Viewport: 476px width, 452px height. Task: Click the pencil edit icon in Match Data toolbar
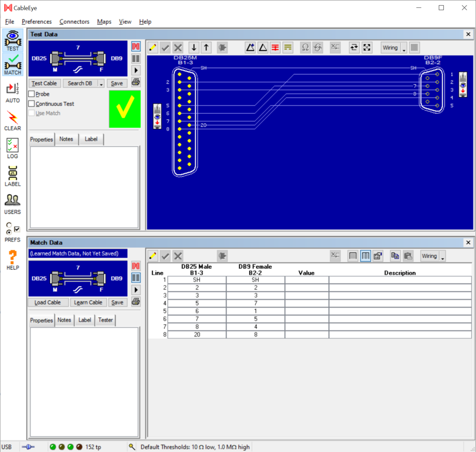(152, 255)
